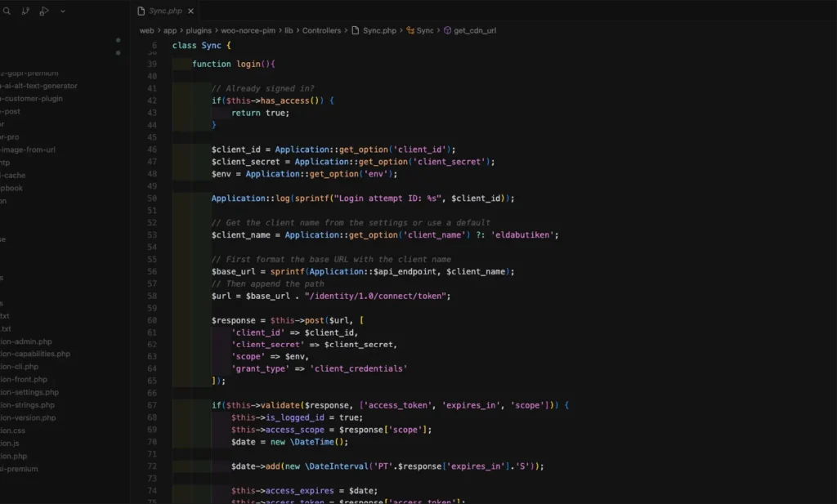Select the -ai-alt-text-generator folder in explorer
This screenshot has width=837, height=504.
[39, 86]
